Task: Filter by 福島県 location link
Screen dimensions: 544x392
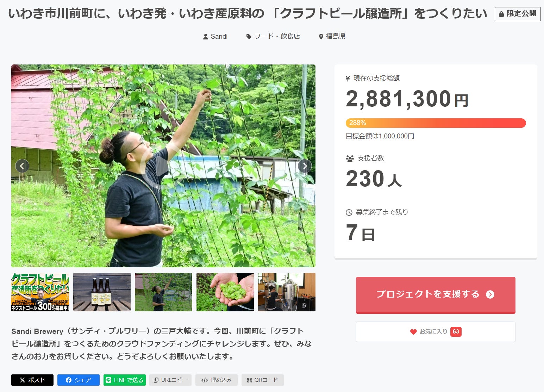Action: point(332,37)
